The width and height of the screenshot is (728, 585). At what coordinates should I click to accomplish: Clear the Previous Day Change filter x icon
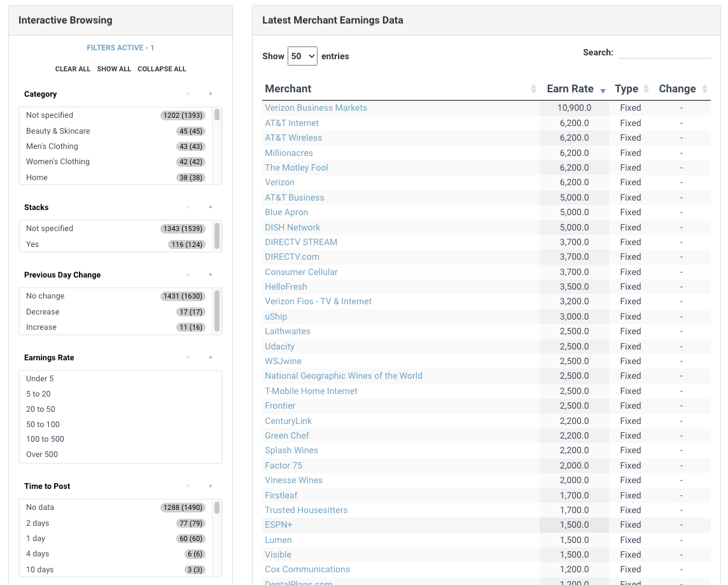click(188, 275)
